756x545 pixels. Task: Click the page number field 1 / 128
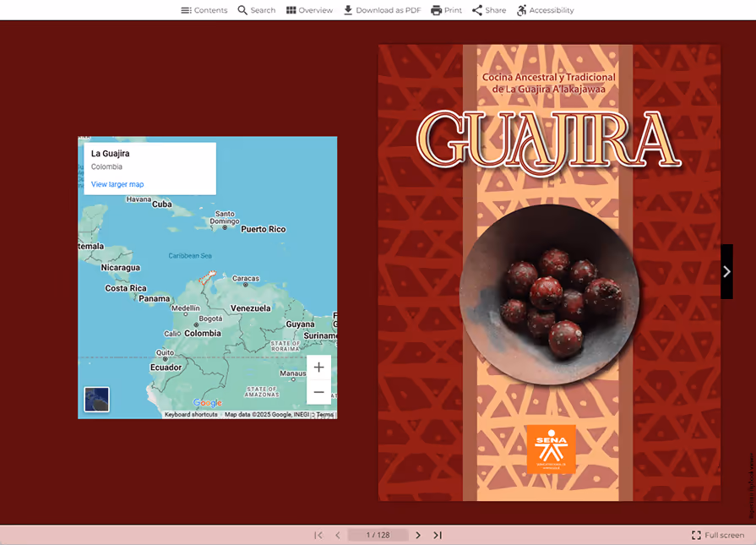click(x=378, y=535)
